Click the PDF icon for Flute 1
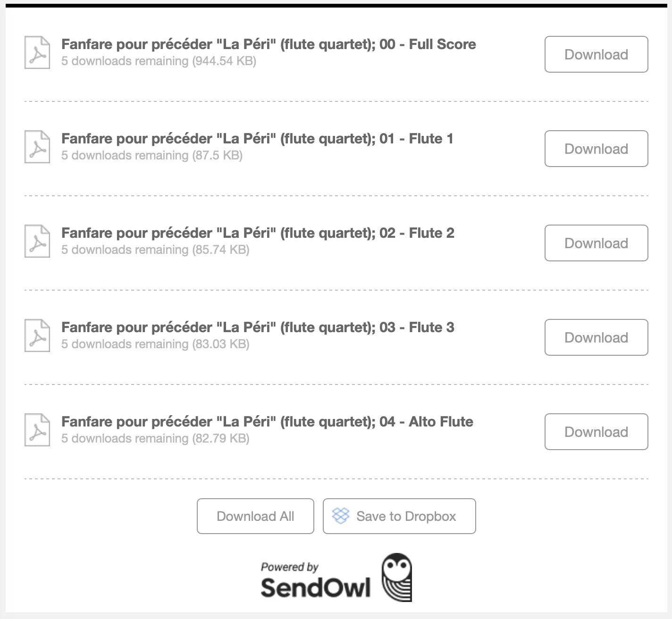 tap(37, 147)
